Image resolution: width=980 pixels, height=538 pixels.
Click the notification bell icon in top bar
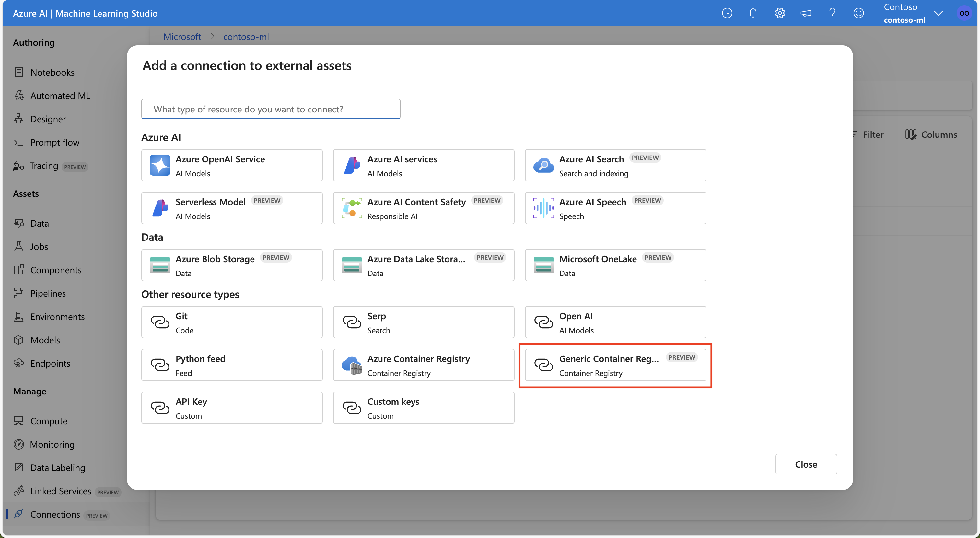click(x=753, y=13)
